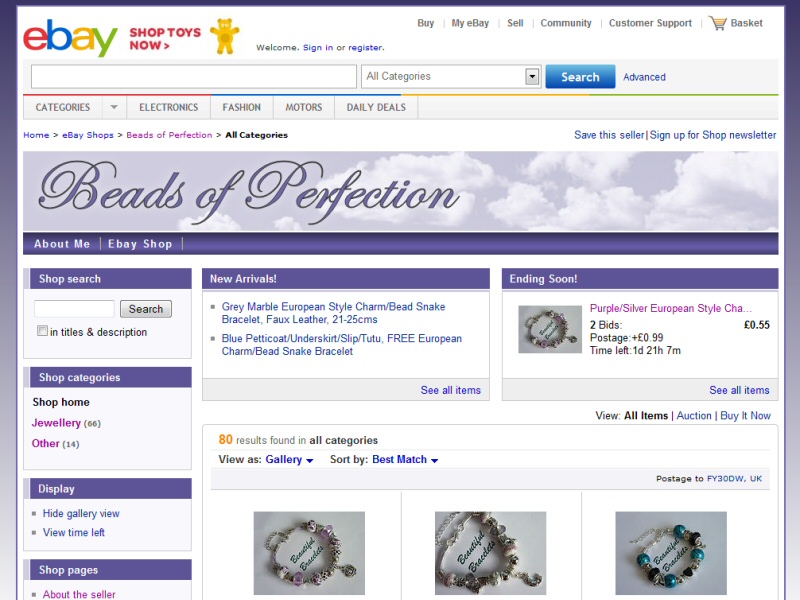
Task: Click the Beads of Perfection banner
Action: pyautogui.click(x=401, y=191)
